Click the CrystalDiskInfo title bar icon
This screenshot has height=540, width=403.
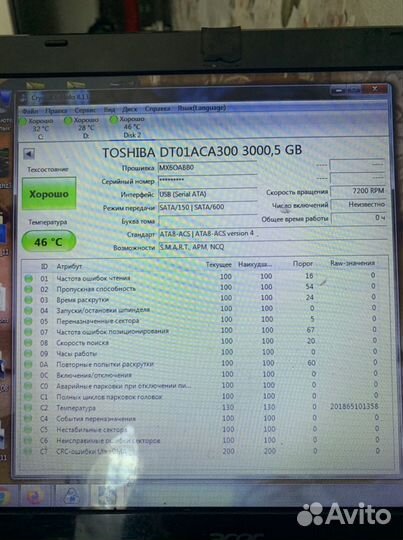(x=23, y=99)
